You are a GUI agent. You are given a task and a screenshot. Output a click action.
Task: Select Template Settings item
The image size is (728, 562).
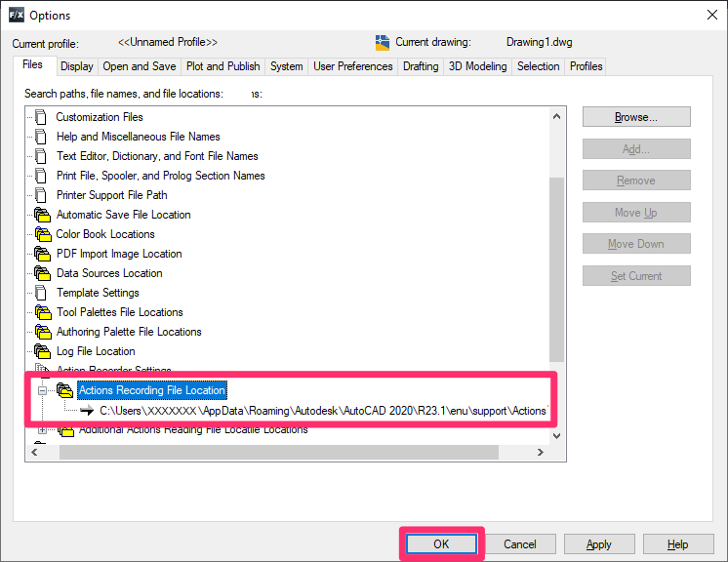pyautogui.click(x=98, y=293)
